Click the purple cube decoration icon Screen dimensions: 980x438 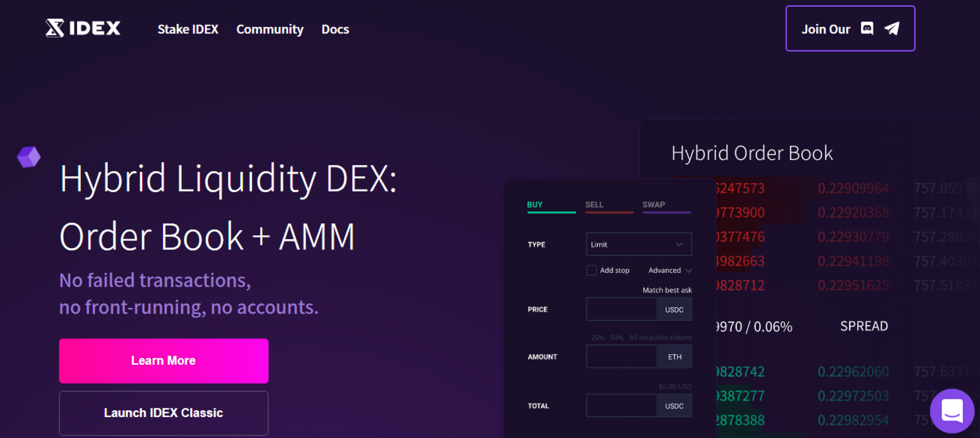[29, 157]
